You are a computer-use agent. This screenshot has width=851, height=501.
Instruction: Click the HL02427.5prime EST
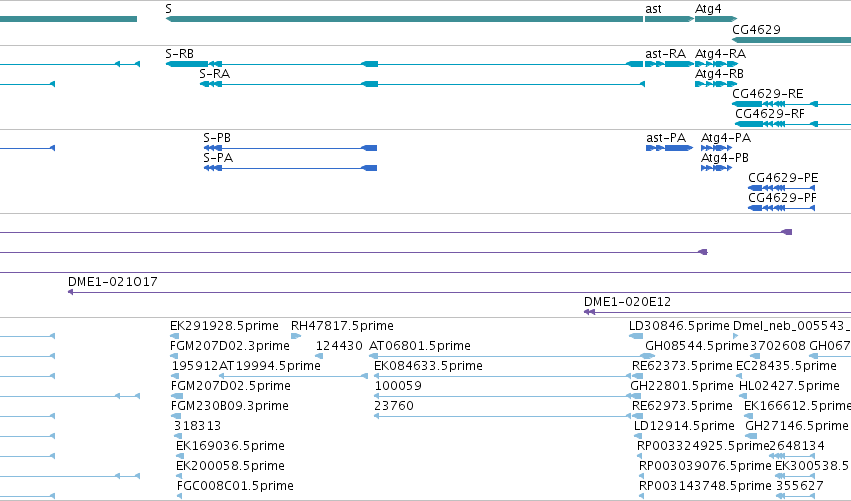coord(743,396)
